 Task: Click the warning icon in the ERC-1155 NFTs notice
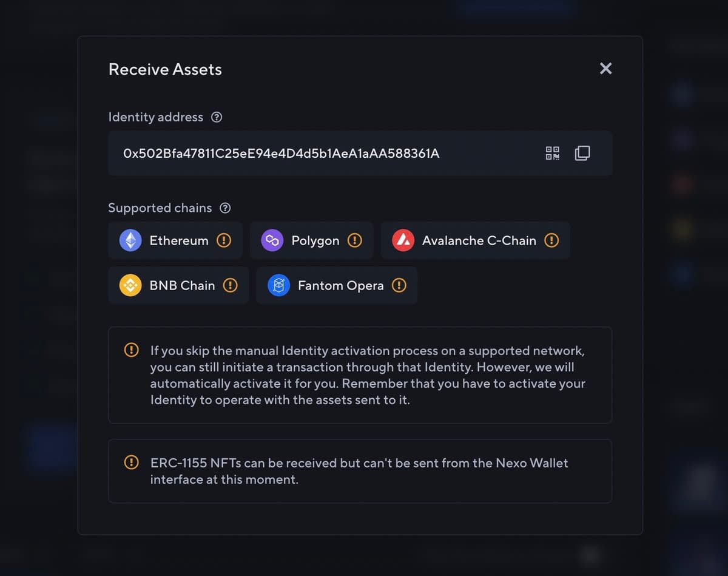coord(131,462)
